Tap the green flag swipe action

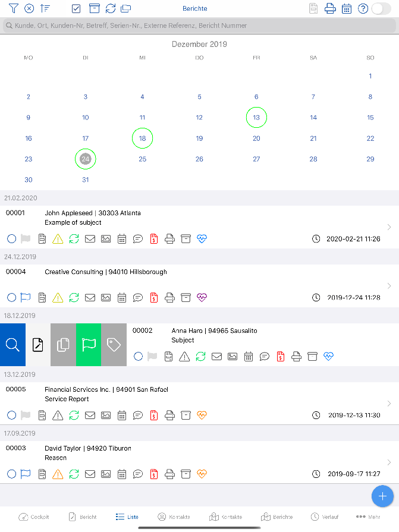pos(89,345)
